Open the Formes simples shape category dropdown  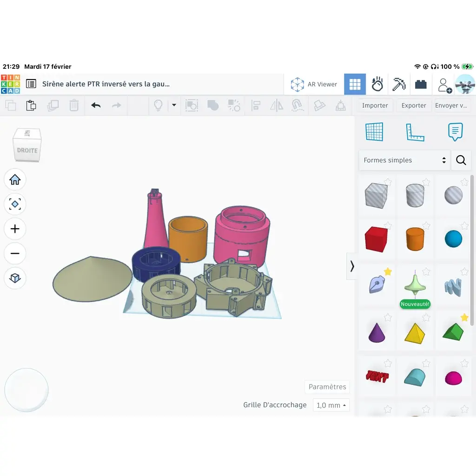404,160
